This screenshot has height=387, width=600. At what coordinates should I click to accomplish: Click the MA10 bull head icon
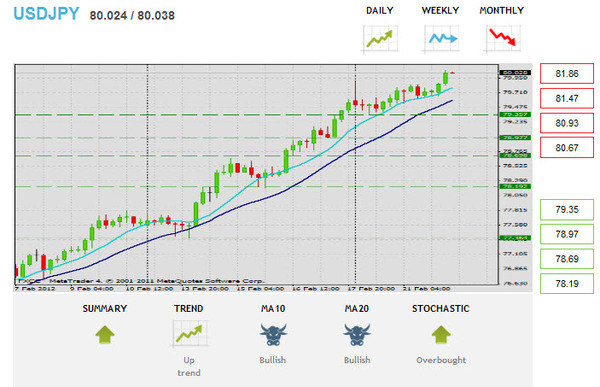tap(273, 335)
